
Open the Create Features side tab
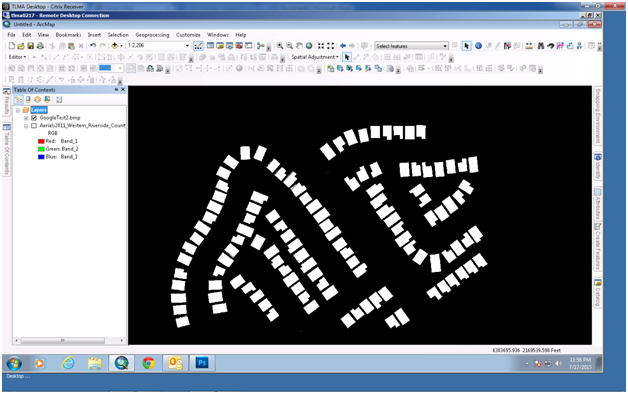(598, 247)
